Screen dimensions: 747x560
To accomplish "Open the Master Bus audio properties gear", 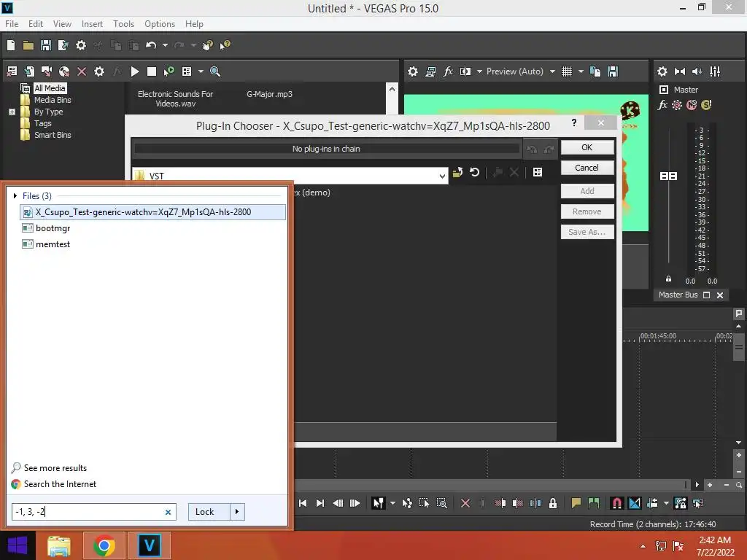I will tap(662, 71).
